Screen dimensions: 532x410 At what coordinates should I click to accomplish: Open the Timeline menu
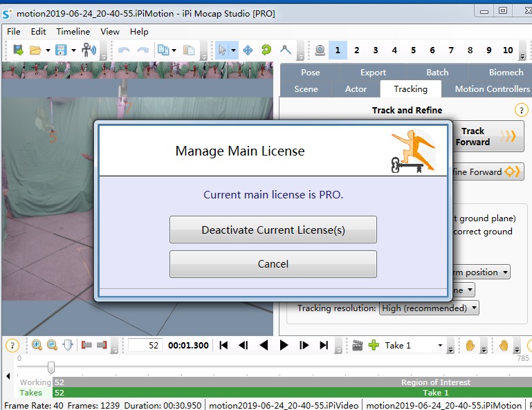pos(73,32)
